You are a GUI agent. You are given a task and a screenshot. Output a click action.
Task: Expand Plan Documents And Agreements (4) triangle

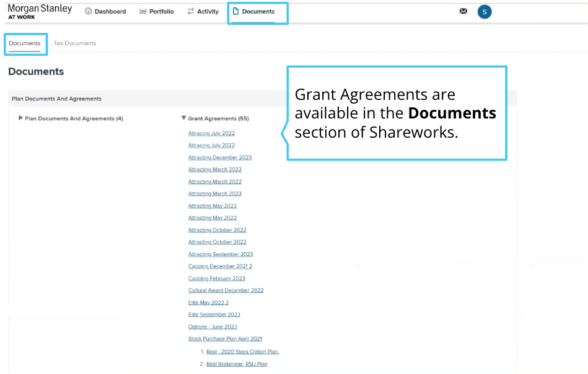point(20,118)
